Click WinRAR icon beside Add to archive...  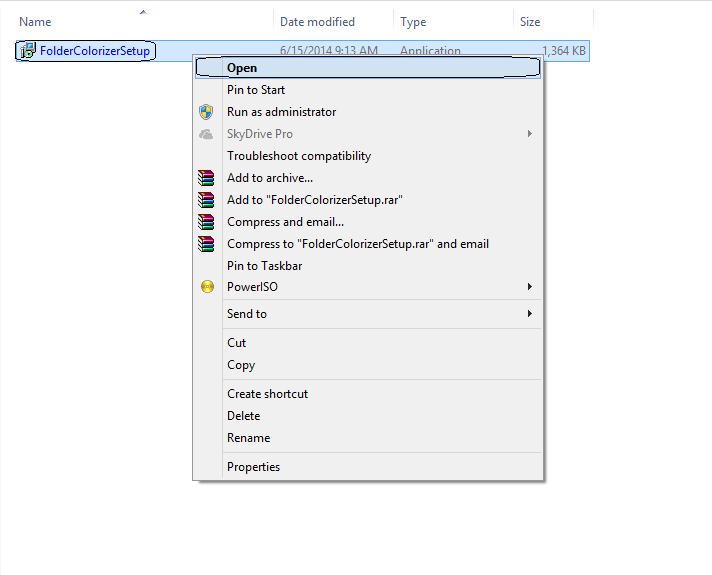coord(206,178)
